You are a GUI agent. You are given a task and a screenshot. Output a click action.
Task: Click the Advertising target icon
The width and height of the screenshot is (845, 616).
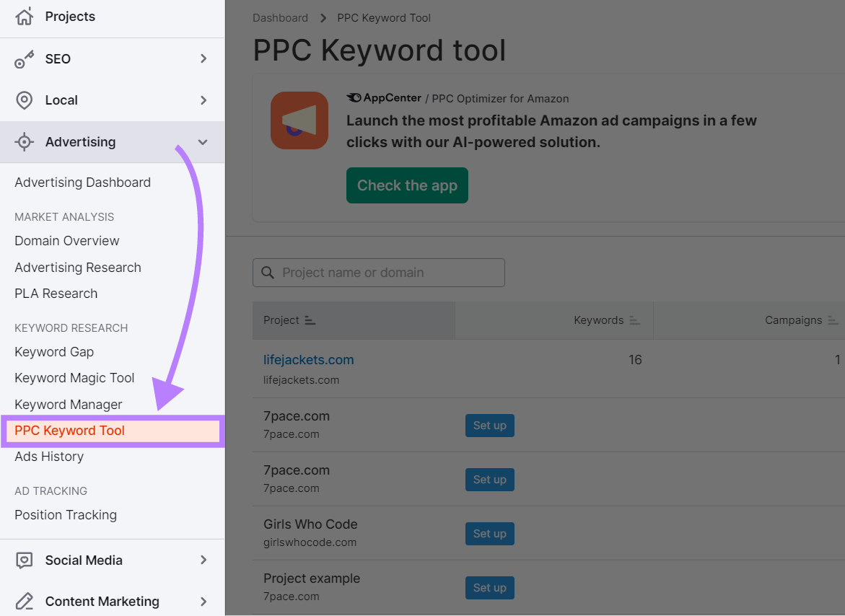tap(24, 142)
